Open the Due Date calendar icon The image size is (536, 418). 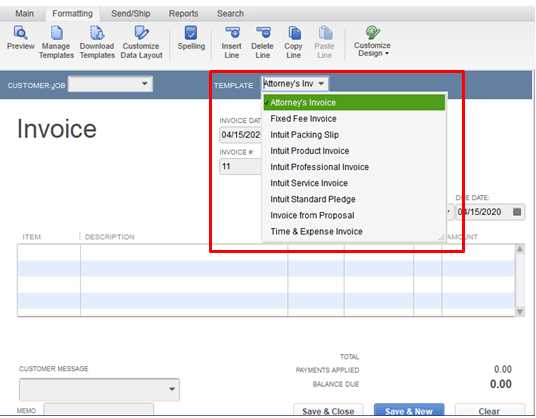tap(517, 212)
